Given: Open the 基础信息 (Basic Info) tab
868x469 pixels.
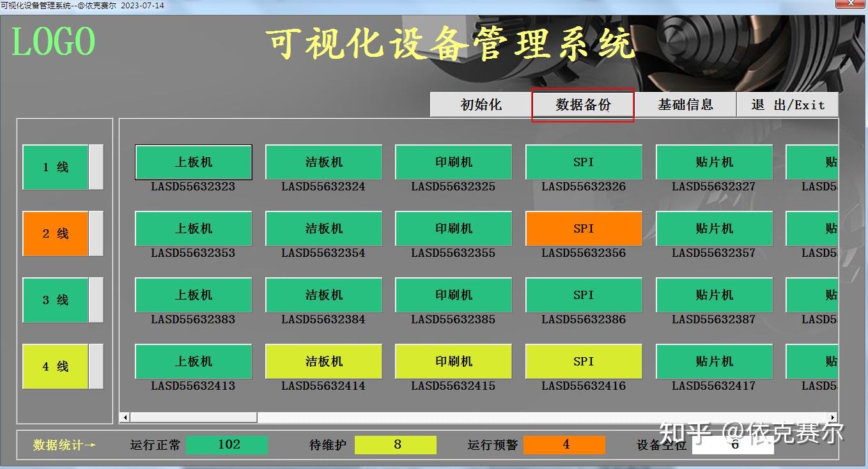Looking at the screenshot, I should tap(686, 104).
